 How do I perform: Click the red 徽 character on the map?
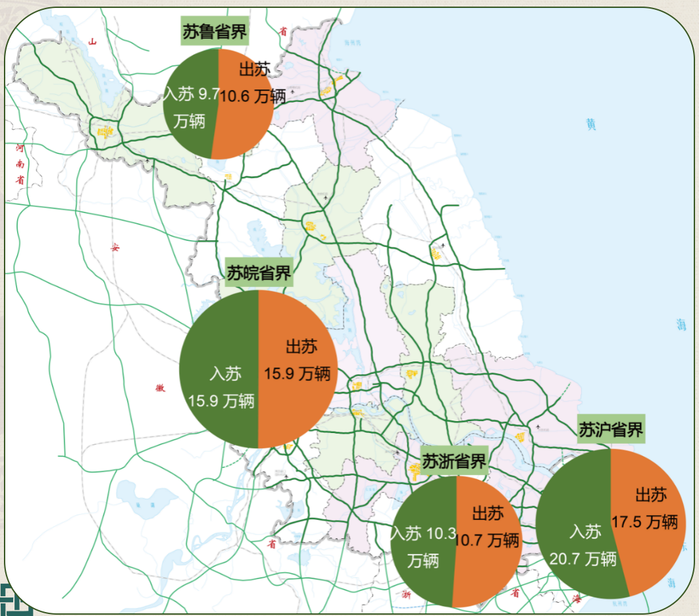[x=160, y=388]
